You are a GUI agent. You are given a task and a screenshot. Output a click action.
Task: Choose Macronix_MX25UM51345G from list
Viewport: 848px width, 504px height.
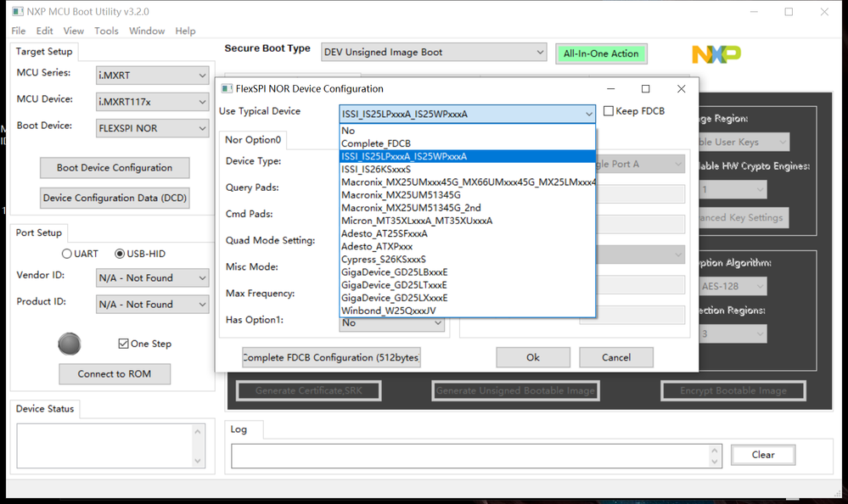coord(467,194)
